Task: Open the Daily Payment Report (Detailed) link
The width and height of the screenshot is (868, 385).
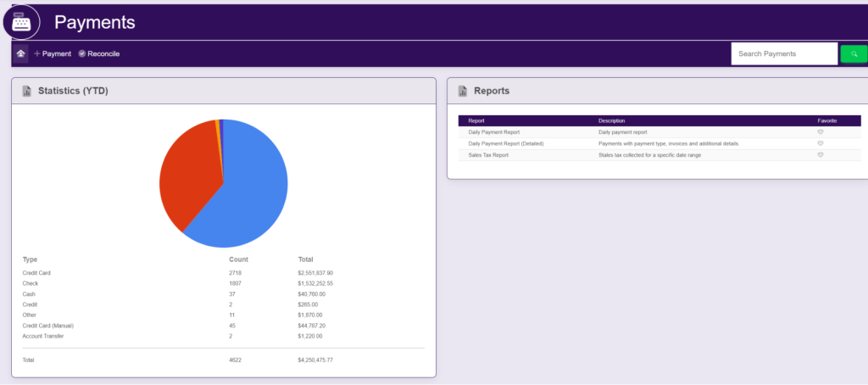Action: point(505,144)
